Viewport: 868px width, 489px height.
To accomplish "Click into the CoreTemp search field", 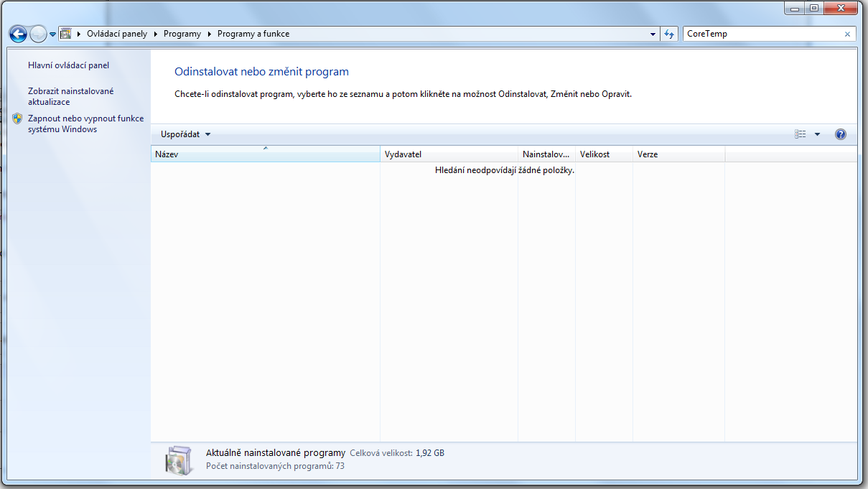I will click(x=763, y=34).
